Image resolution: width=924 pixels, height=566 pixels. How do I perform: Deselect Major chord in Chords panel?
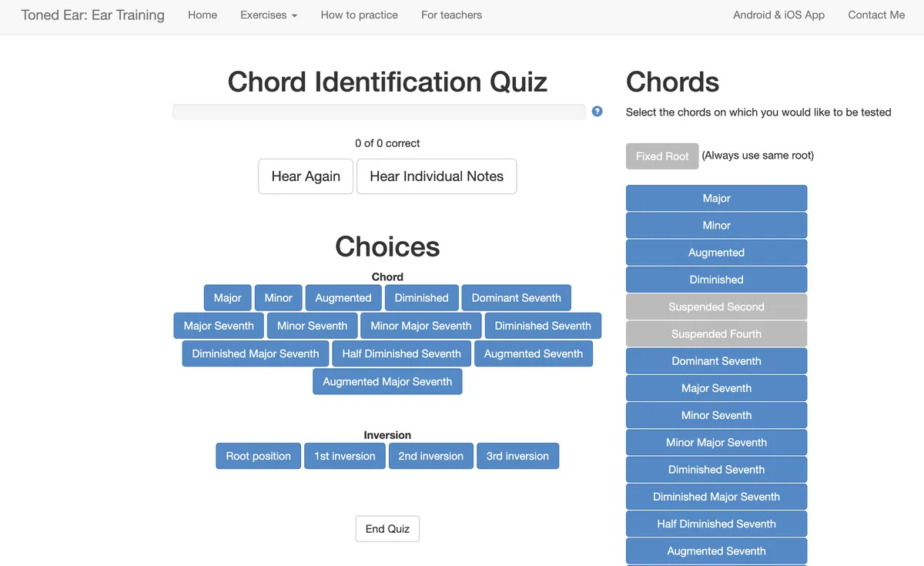716,198
